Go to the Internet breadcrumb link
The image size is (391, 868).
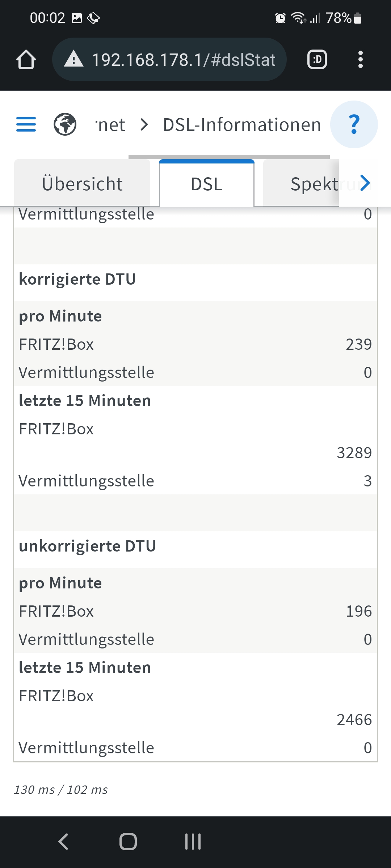tap(110, 125)
